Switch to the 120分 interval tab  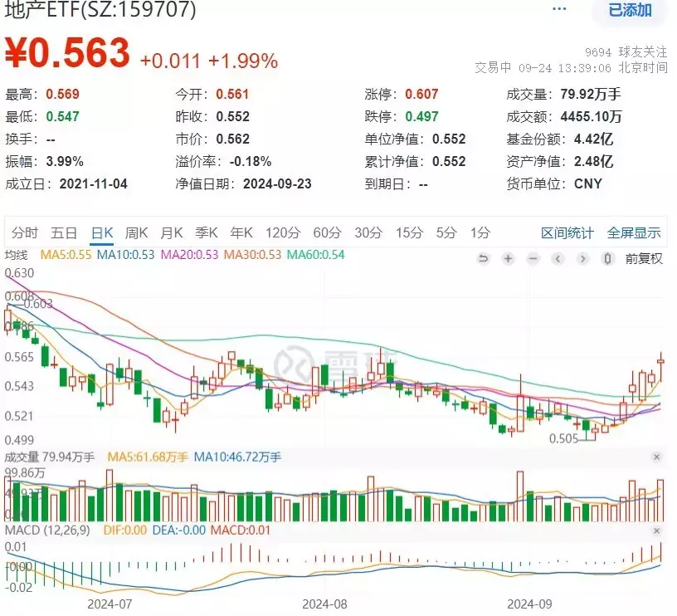tap(283, 232)
